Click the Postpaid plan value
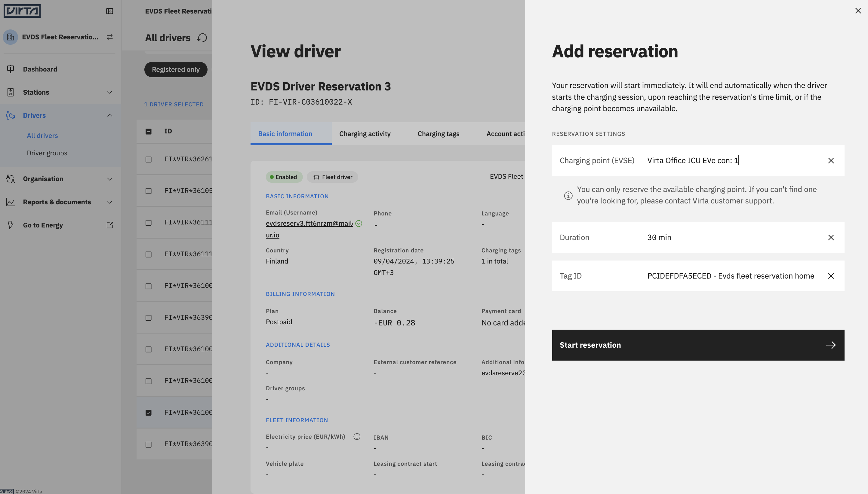 [279, 322]
